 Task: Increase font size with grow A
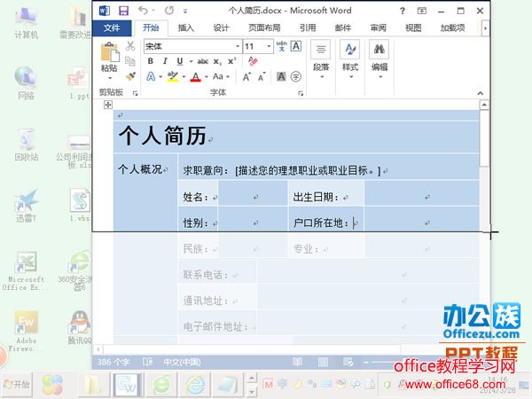coord(246,77)
